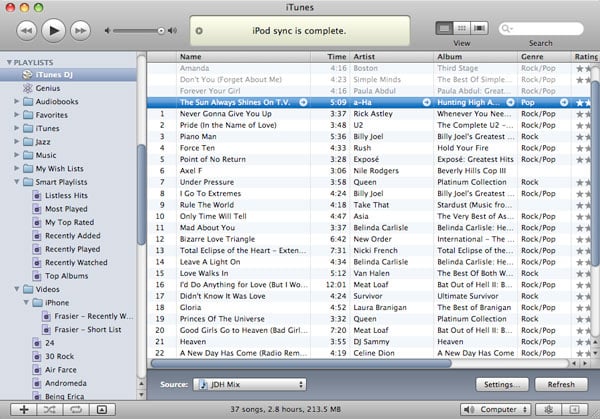
Task: Expand the Music folder
Action: pos(16,155)
